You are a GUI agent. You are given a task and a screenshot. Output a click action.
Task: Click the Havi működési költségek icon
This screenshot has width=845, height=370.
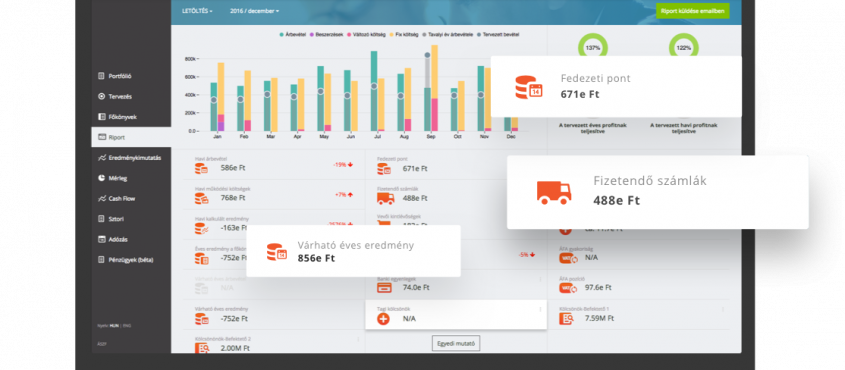pyautogui.click(x=202, y=199)
